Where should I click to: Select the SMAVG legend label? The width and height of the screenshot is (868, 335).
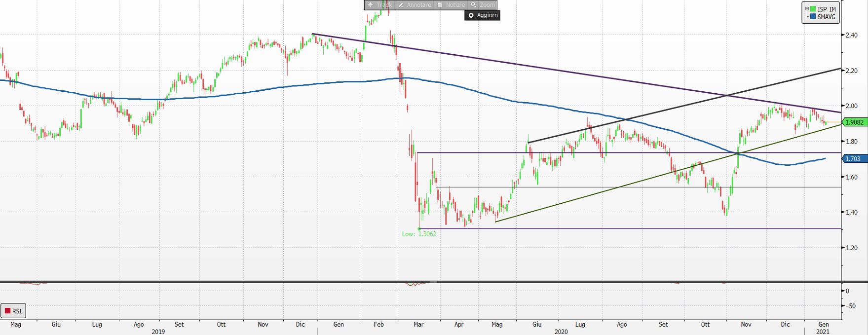[x=827, y=17]
